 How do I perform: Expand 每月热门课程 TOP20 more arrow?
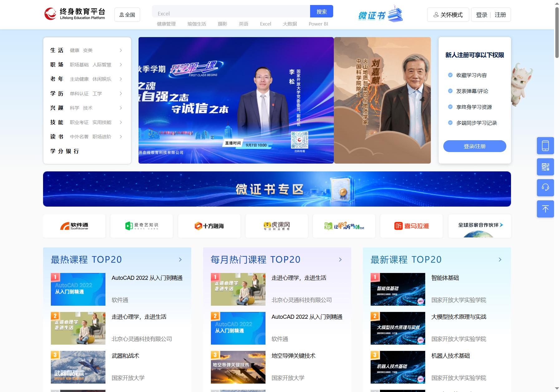click(x=340, y=260)
